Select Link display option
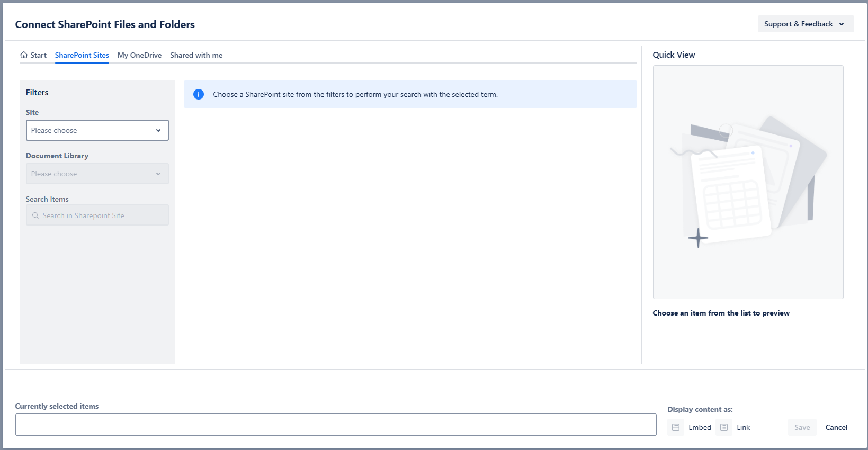 tap(743, 427)
